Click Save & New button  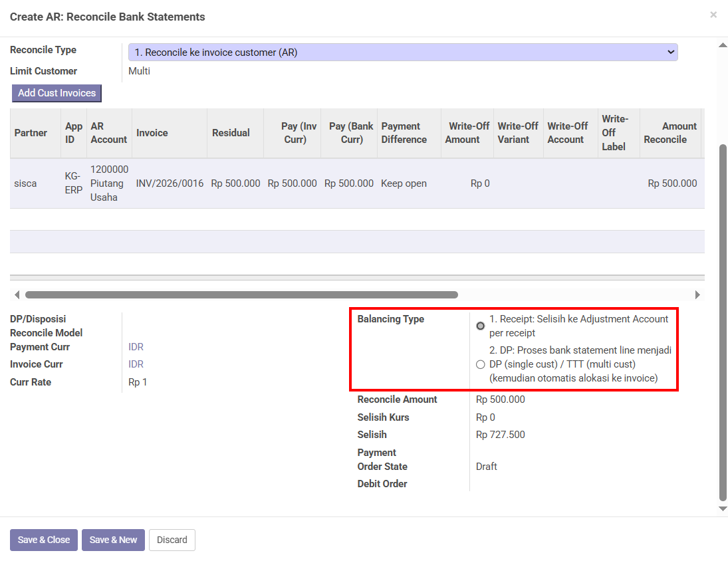(x=113, y=540)
